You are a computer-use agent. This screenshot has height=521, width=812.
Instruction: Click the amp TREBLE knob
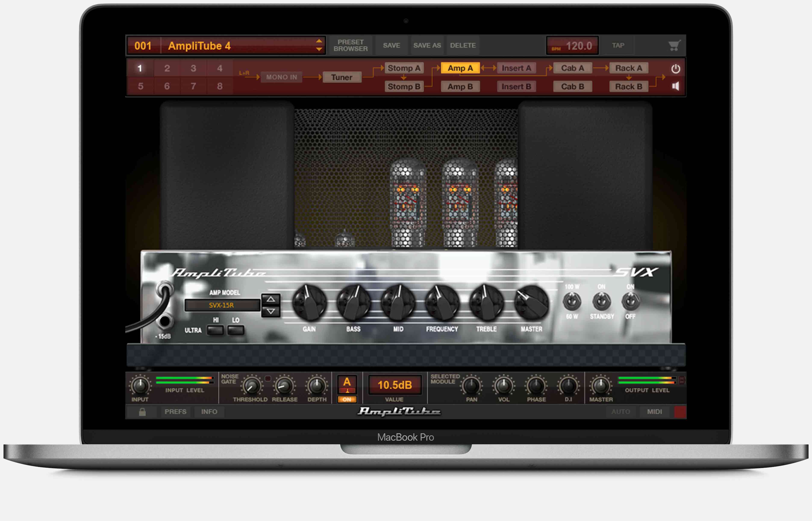tap(487, 303)
